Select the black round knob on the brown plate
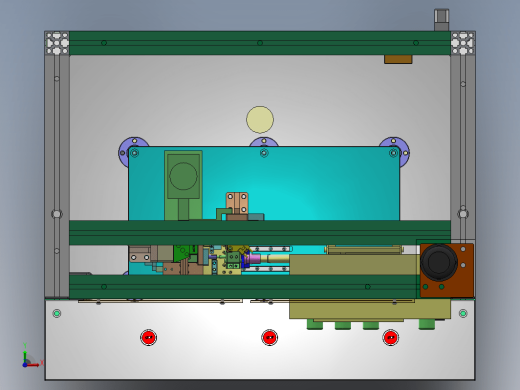 pos(439,262)
